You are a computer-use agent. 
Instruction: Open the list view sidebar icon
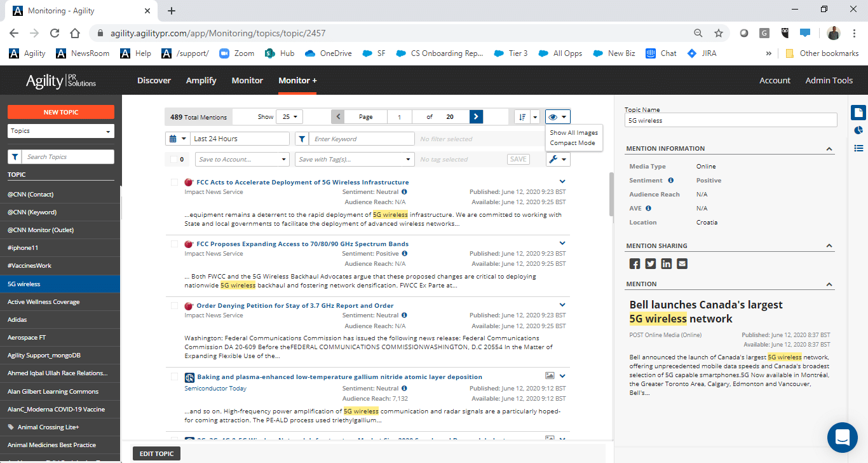pyautogui.click(x=858, y=148)
